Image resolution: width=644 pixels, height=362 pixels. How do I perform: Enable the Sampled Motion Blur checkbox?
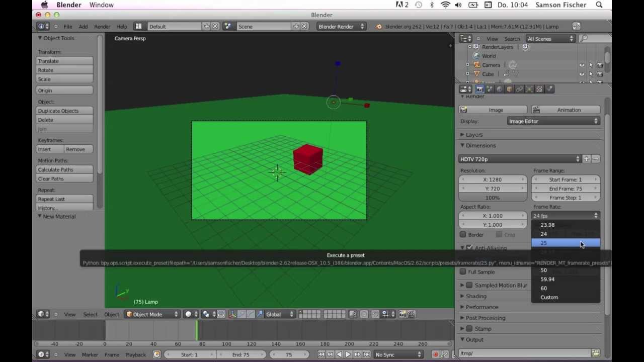469,285
